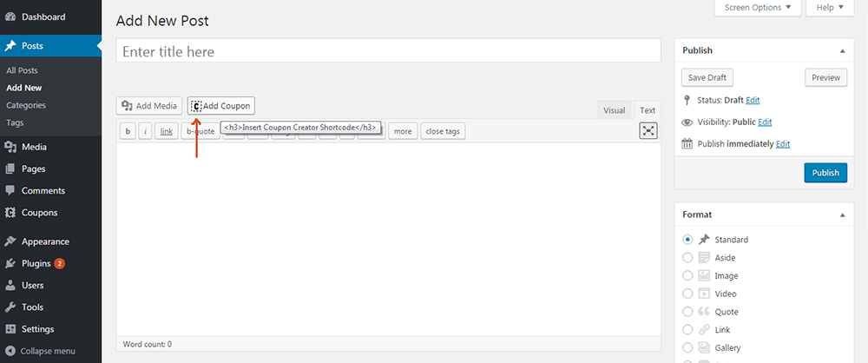The height and width of the screenshot is (363, 868).
Task: Toggle distraction-free writing mode icon
Action: (648, 130)
